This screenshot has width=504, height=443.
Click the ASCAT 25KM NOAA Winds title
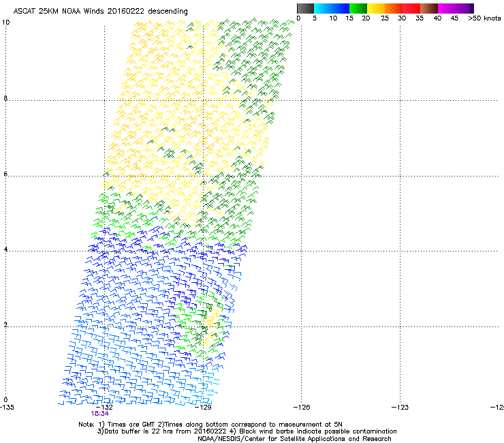tap(101, 11)
